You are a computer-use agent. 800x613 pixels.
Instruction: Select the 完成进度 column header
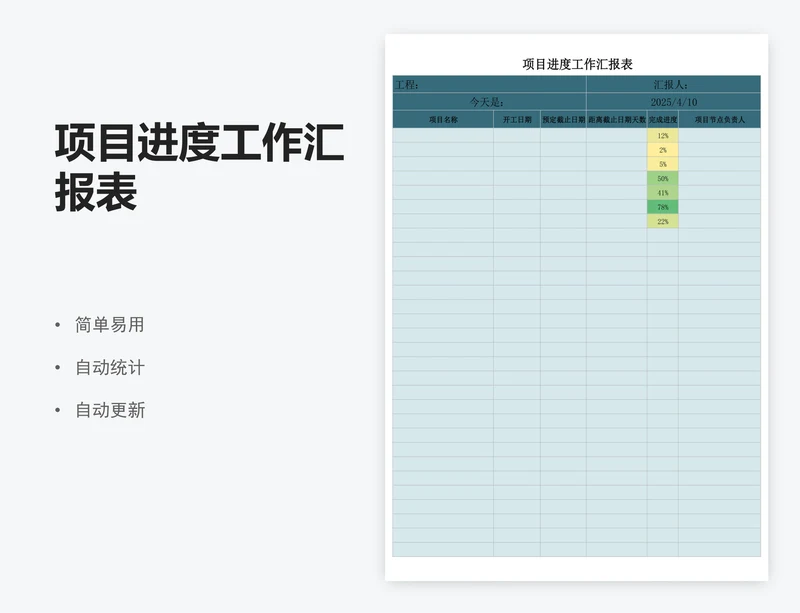(x=663, y=119)
